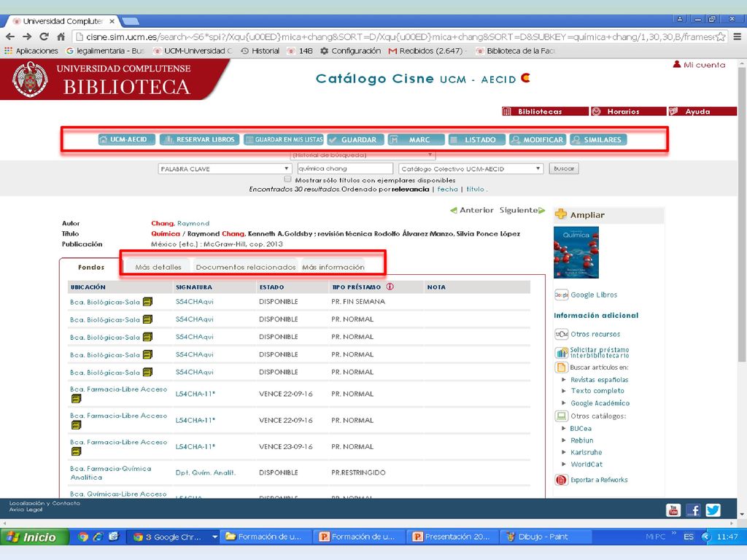Click the page vertical scrollbar
The width and height of the screenshot is (747, 560).
741,214
